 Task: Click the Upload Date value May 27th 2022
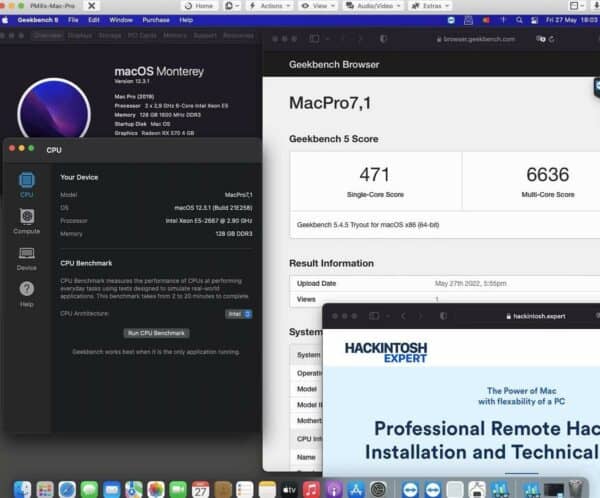[470, 284]
